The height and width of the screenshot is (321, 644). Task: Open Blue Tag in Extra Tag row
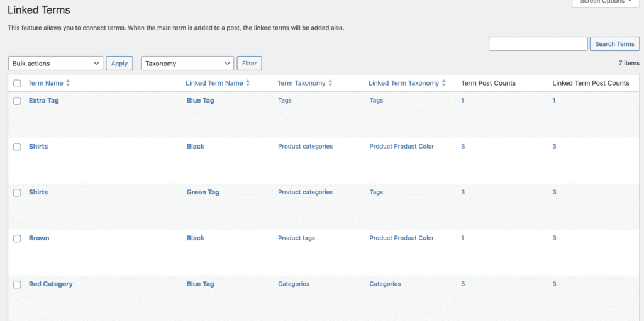[200, 100]
